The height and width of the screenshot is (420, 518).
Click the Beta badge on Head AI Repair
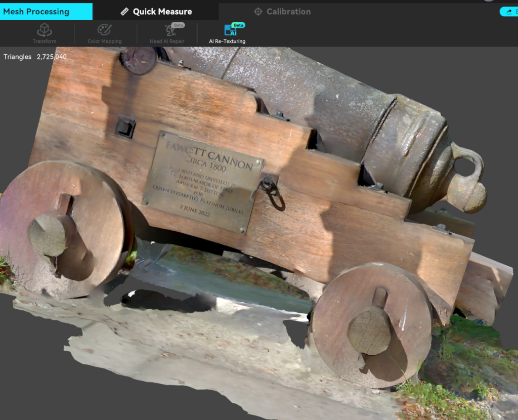(178, 25)
